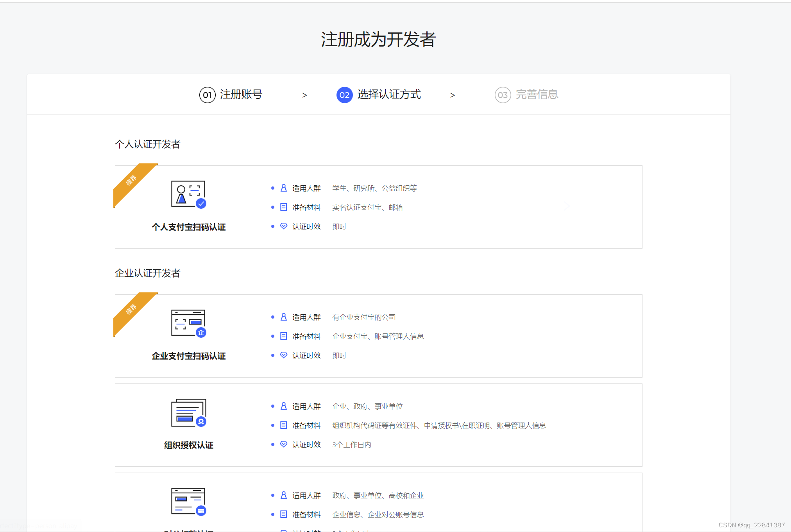Click the corporate payment certification icon at bottom
The height and width of the screenshot is (532, 791).
pyautogui.click(x=188, y=502)
